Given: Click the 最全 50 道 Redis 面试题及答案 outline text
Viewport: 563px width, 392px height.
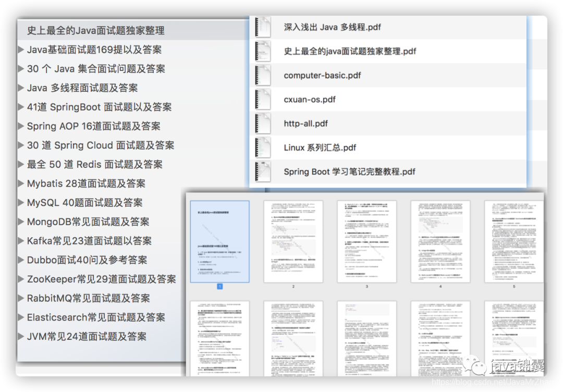Looking at the screenshot, I should coord(95,164).
